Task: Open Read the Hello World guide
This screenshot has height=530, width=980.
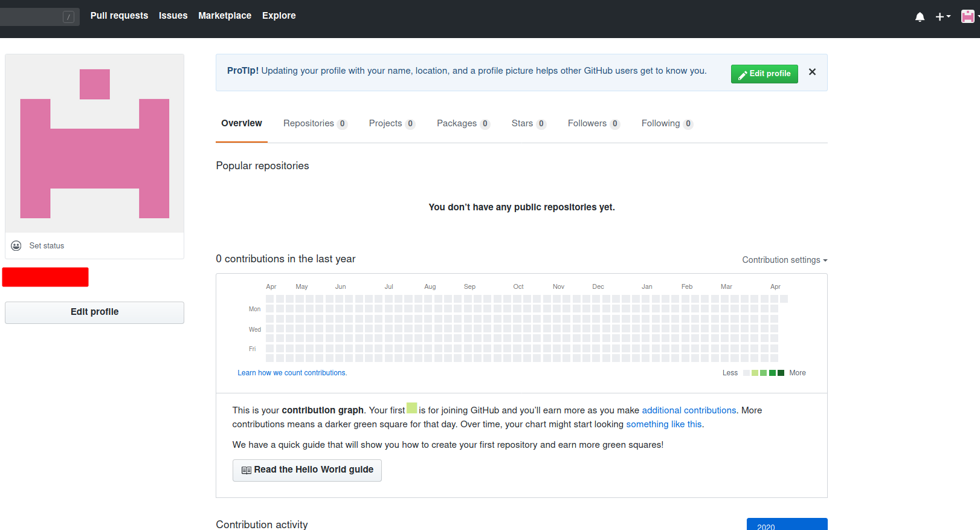Action: tap(307, 470)
